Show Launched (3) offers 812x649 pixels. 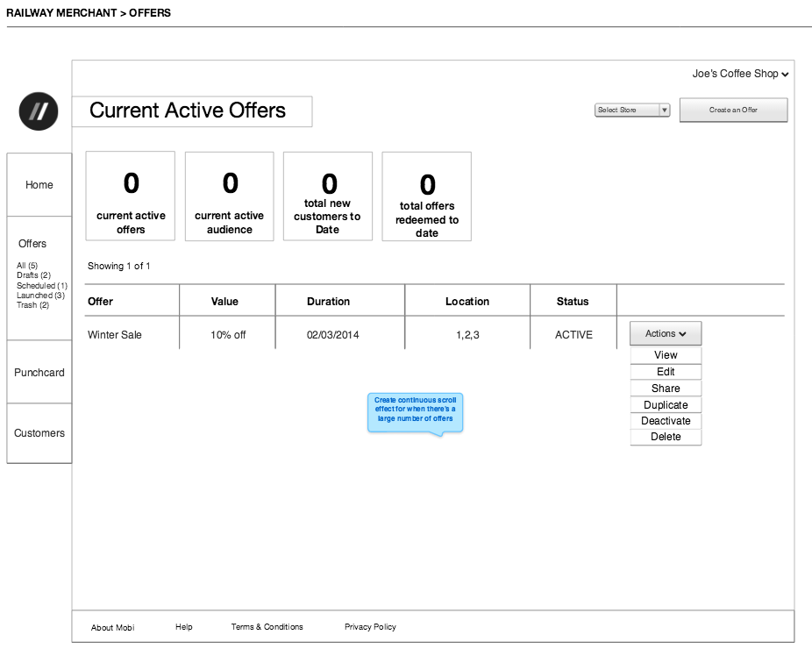click(40, 296)
